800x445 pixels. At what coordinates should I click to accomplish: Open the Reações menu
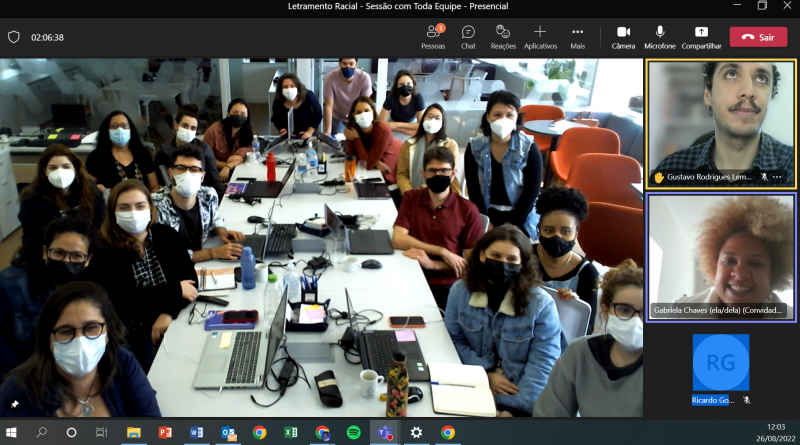503,37
